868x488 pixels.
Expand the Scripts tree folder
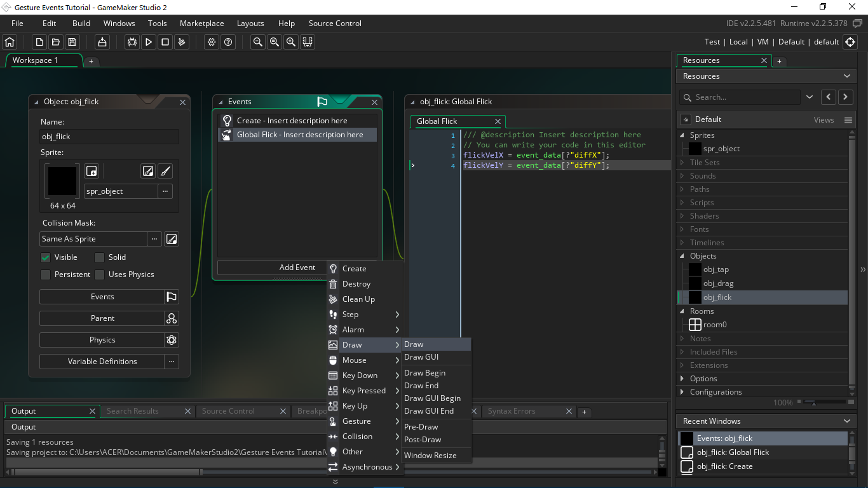(683, 203)
